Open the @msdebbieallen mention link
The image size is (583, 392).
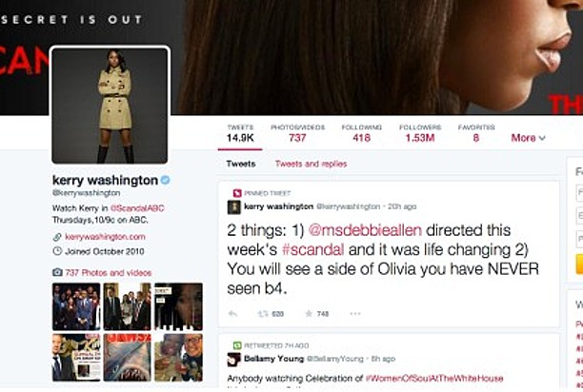pos(365,230)
